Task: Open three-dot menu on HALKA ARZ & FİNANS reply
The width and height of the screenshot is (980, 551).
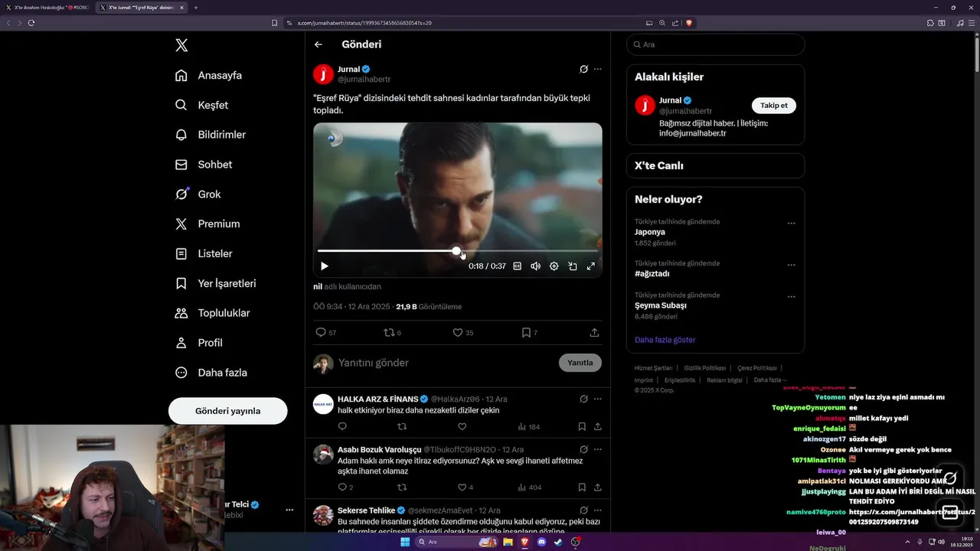Action: tap(598, 399)
